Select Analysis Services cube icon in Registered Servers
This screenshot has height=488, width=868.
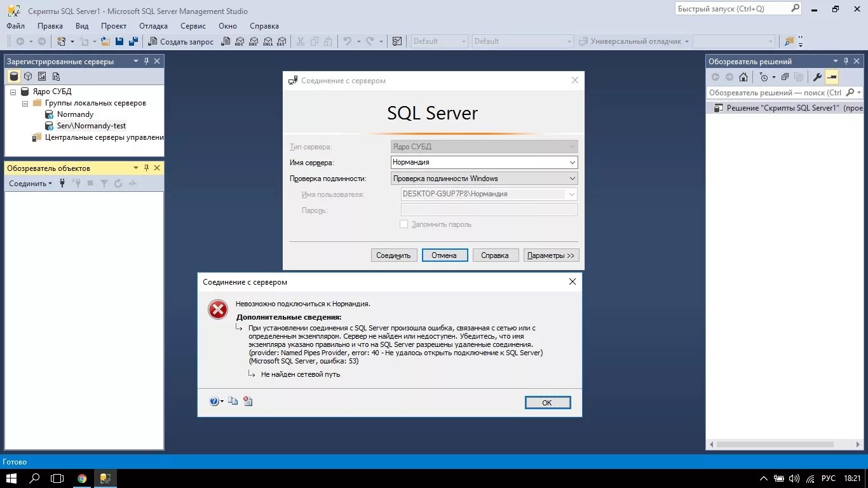(28, 76)
